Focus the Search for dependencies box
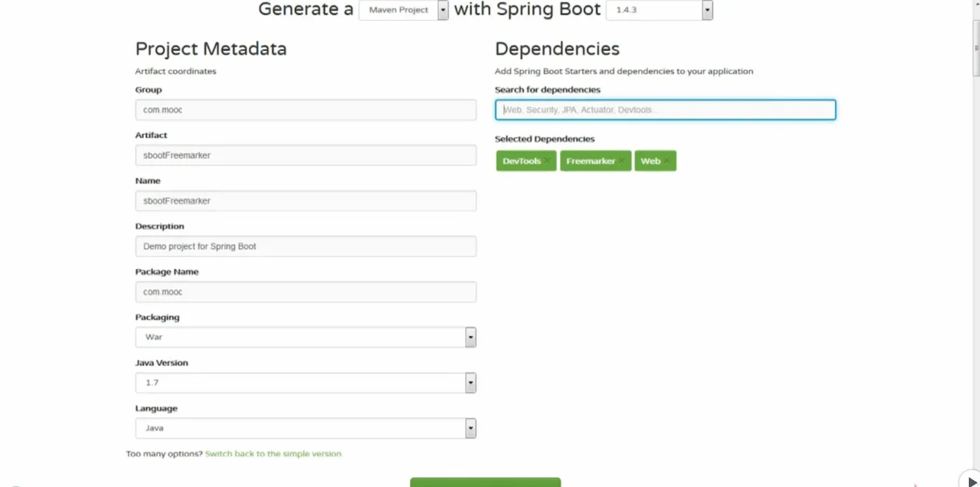This screenshot has height=487, width=980. 665,110
